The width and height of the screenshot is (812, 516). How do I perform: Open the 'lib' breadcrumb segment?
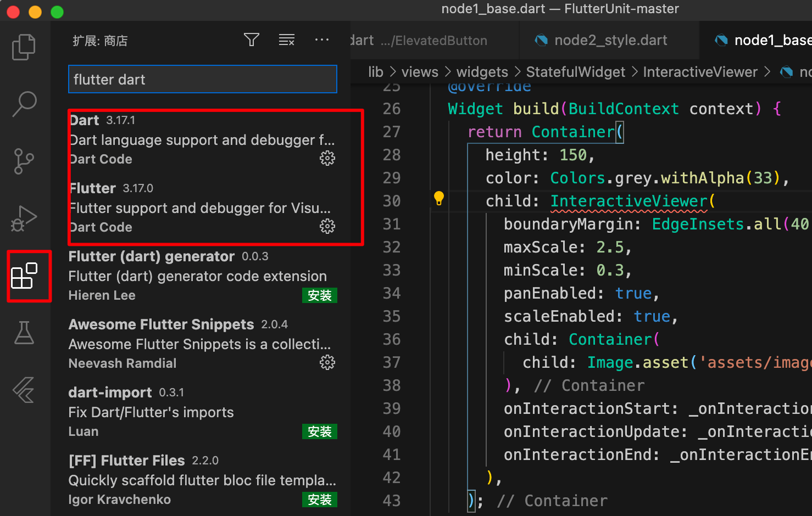[x=376, y=72]
